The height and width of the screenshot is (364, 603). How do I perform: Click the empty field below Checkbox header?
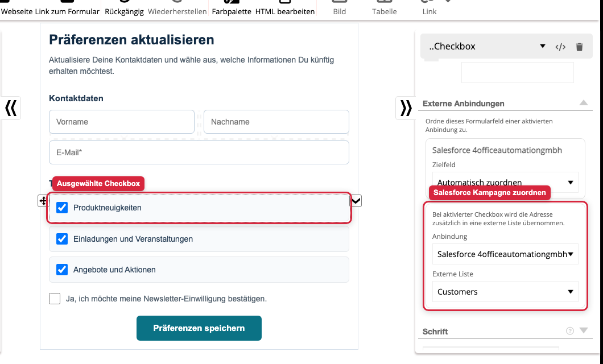click(517, 72)
